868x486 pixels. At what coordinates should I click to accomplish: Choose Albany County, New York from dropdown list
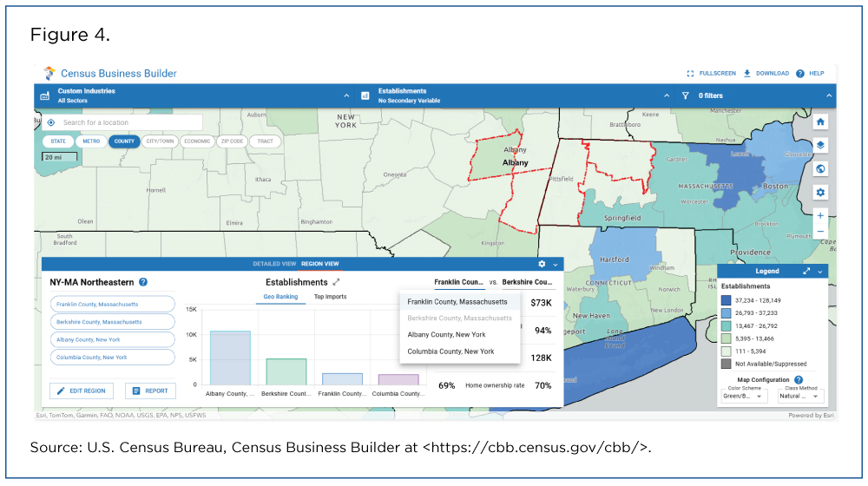446,335
